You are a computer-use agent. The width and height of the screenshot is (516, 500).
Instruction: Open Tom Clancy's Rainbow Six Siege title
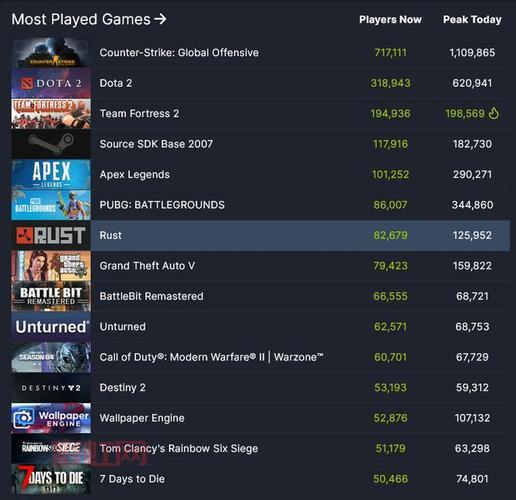click(x=179, y=449)
